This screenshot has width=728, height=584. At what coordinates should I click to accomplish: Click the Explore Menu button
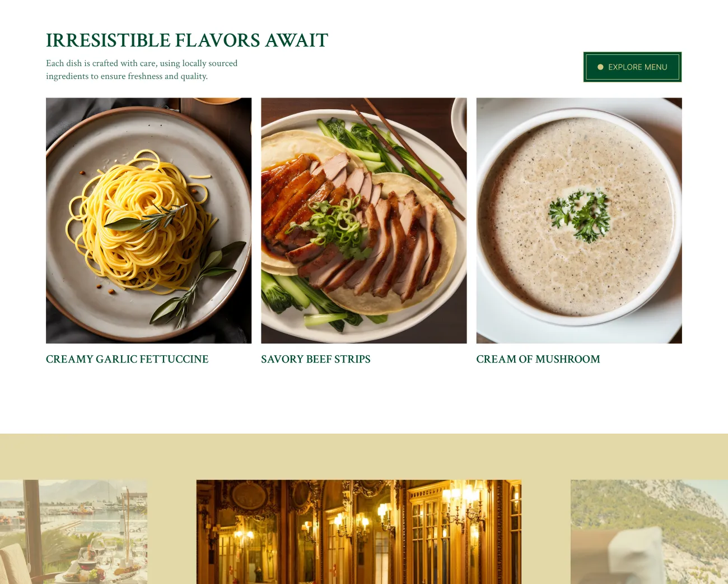tap(632, 67)
